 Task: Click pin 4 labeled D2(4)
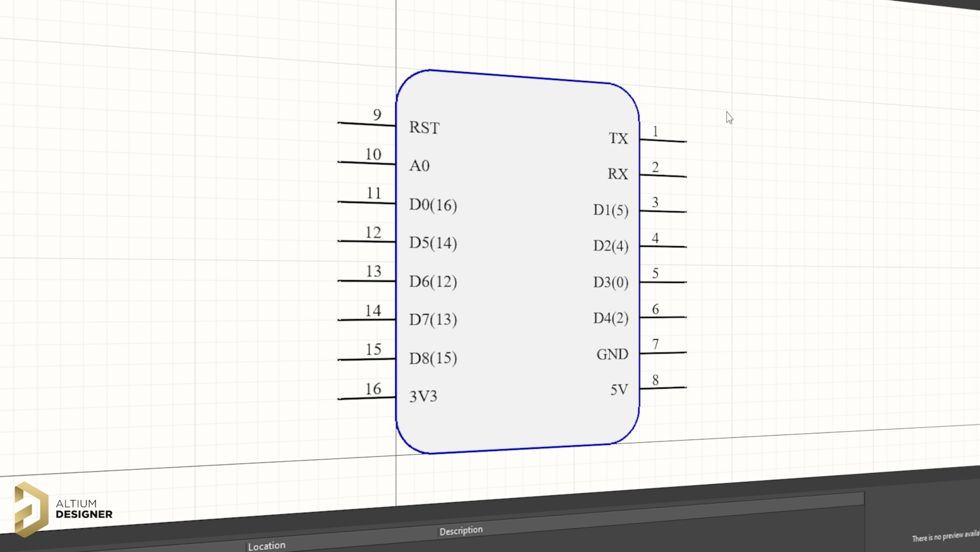663,246
